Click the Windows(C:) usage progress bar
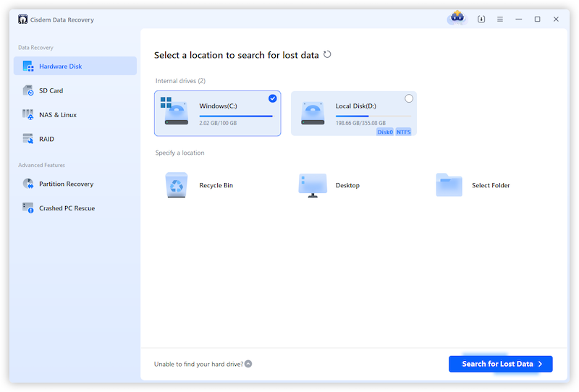579x392 pixels. [x=237, y=116]
